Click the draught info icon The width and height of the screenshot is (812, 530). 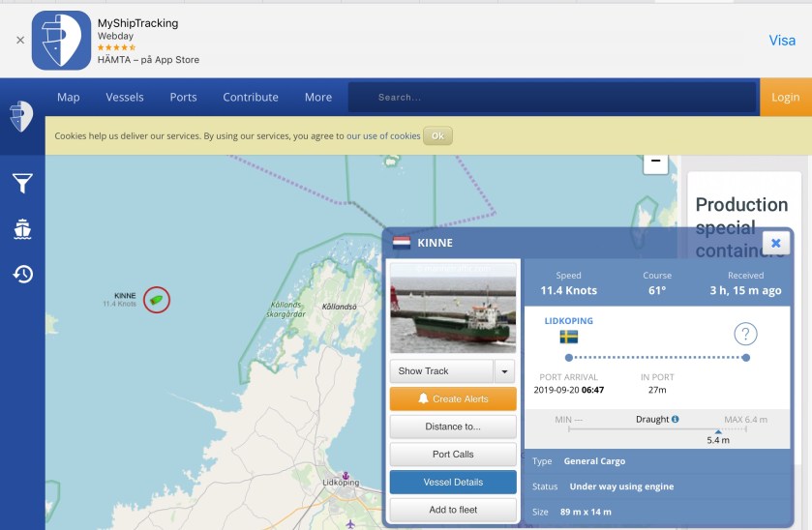(675, 420)
